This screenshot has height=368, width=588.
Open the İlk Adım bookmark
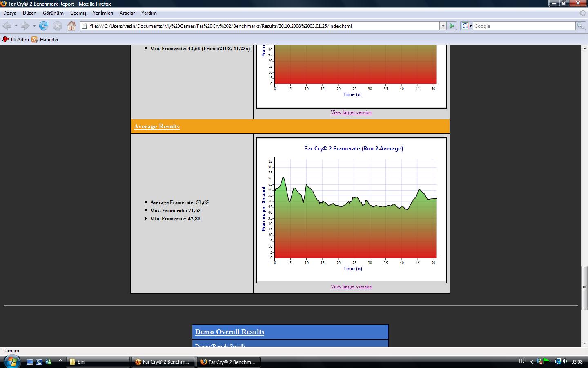click(16, 40)
